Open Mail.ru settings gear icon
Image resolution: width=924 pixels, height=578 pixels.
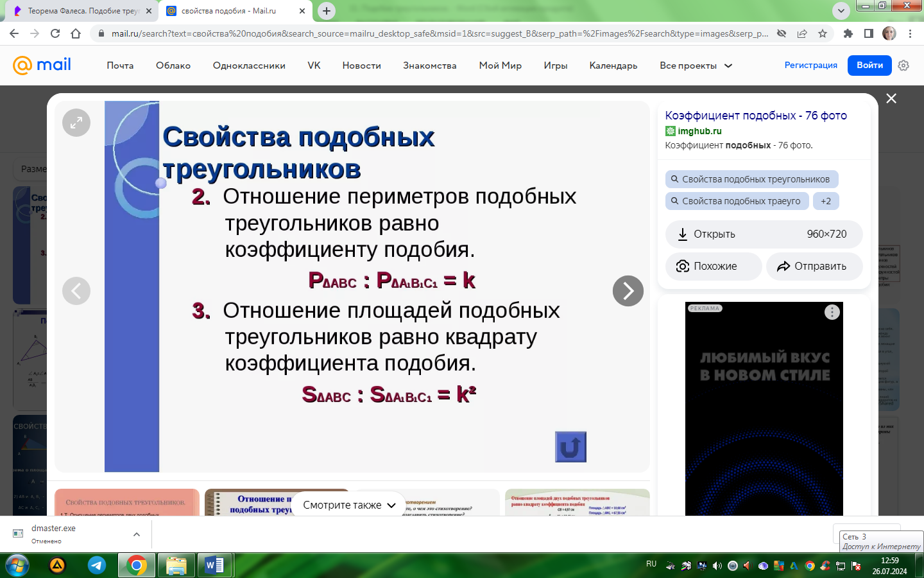click(x=903, y=66)
